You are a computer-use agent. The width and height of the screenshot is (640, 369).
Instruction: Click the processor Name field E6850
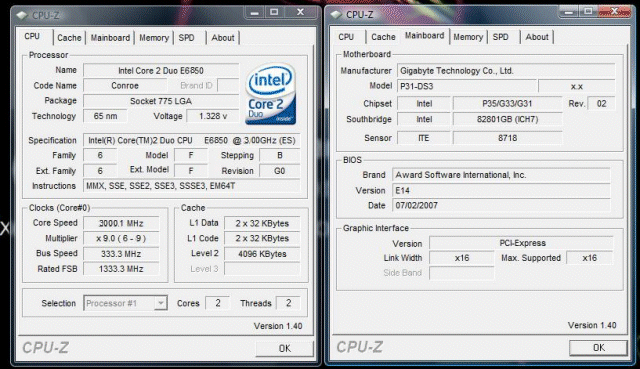[161, 70]
